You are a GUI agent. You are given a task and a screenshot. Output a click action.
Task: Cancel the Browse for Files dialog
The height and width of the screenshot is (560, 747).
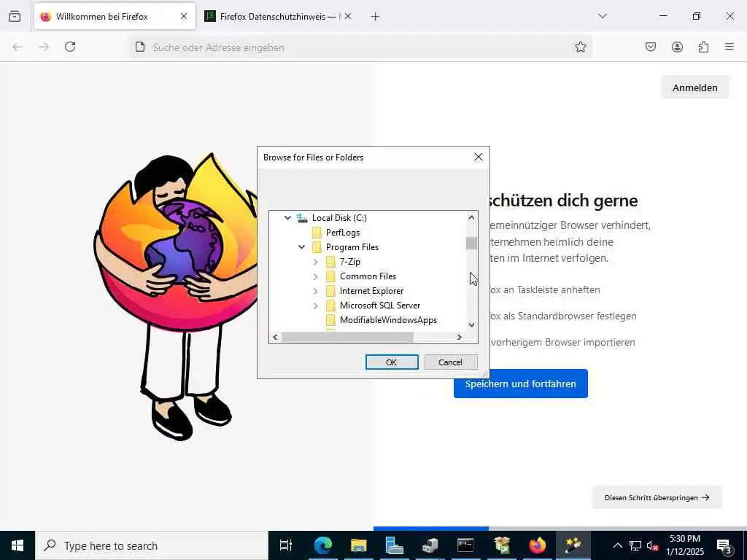point(451,362)
